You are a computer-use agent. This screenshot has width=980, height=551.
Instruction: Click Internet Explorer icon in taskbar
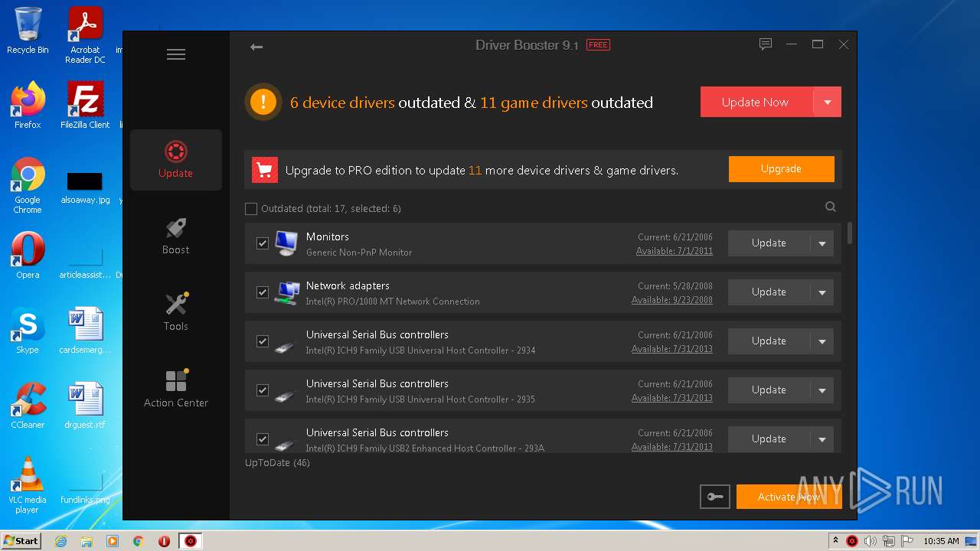click(x=61, y=541)
